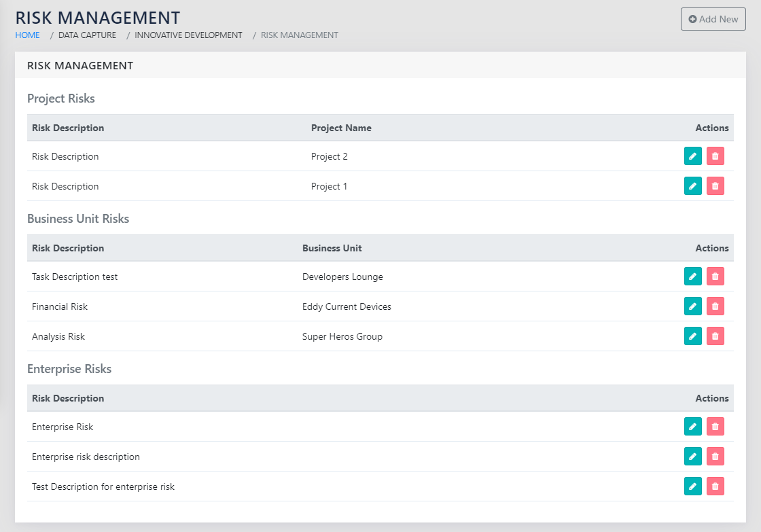
Task: Edit the Analysis Risk entry
Action: [692, 336]
